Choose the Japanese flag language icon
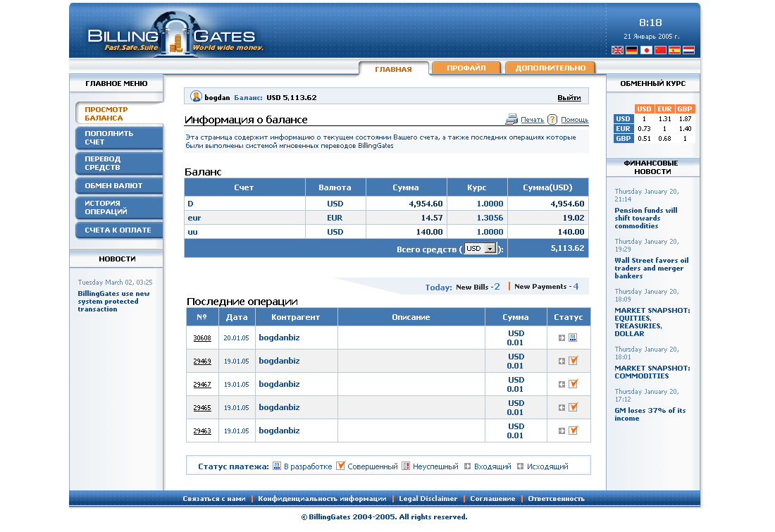 coord(646,50)
